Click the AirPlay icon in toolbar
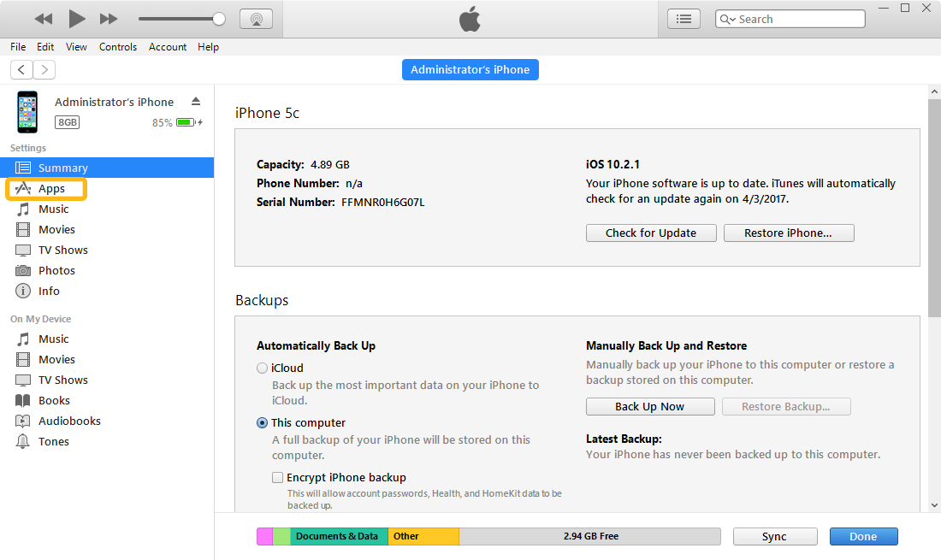Screen dimensions: 941x560 (x=256, y=19)
